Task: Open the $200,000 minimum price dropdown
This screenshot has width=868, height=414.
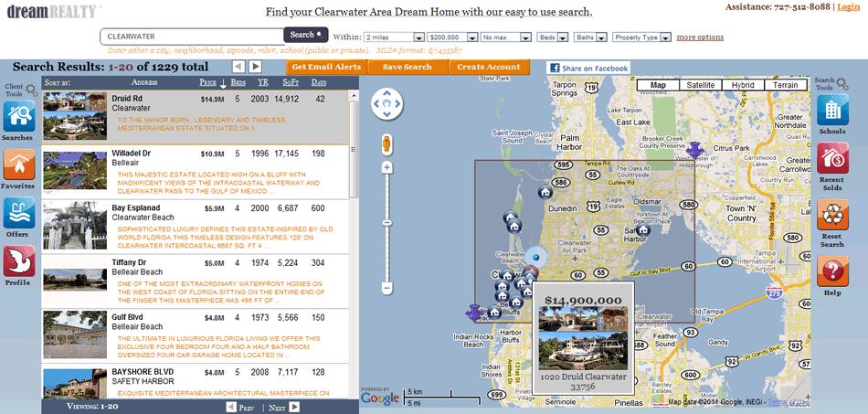Action: (x=452, y=37)
